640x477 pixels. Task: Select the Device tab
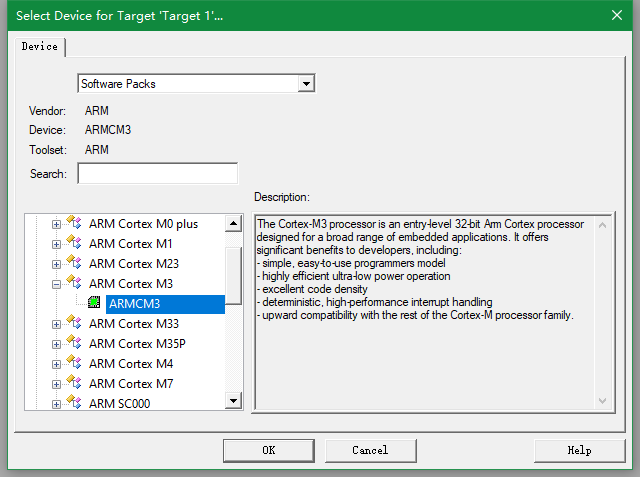[40, 47]
